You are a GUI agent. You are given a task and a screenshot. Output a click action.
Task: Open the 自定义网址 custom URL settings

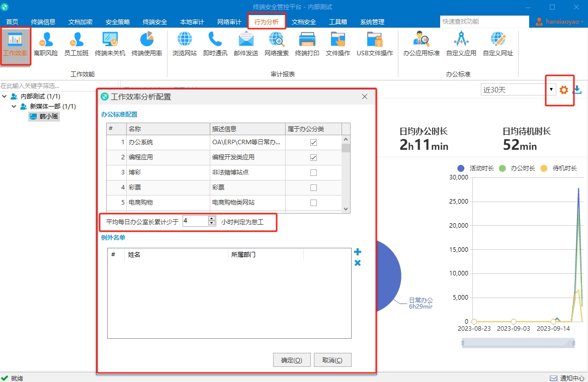[498, 45]
